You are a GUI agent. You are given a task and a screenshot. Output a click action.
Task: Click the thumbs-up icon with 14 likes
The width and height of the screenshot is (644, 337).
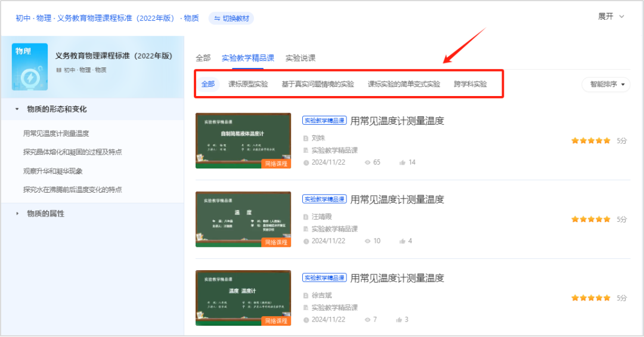(402, 162)
